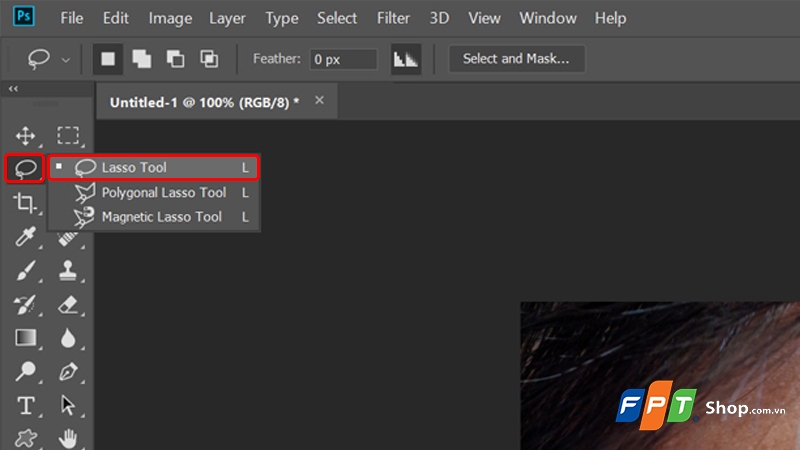
Task: Open the Layer menu
Action: click(228, 18)
